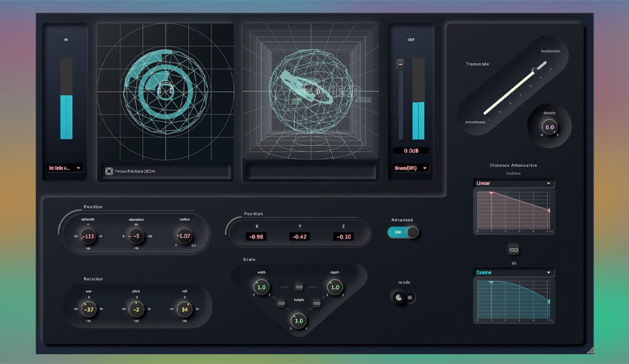Click the IN level meter

pyautogui.click(x=66, y=99)
